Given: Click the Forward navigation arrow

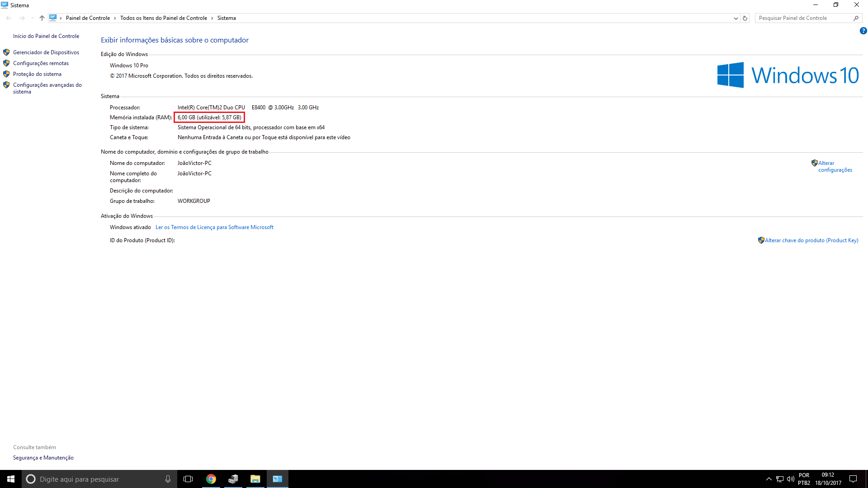Looking at the screenshot, I should (22, 18).
